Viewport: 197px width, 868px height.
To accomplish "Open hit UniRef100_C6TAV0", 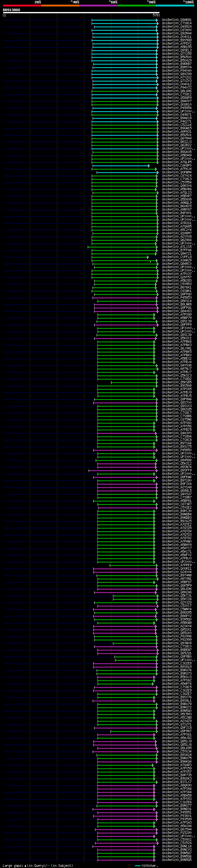I will pyautogui.click(x=177, y=30).
